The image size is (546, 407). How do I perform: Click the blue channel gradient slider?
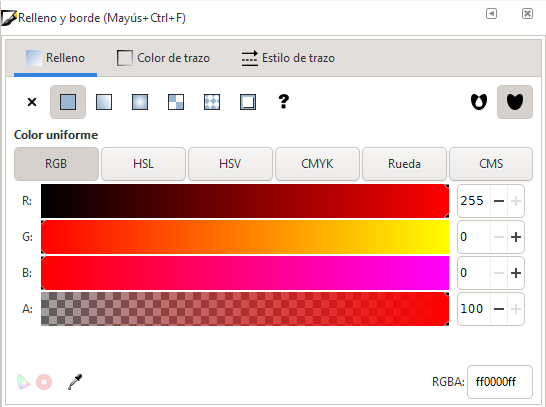[x=245, y=273]
